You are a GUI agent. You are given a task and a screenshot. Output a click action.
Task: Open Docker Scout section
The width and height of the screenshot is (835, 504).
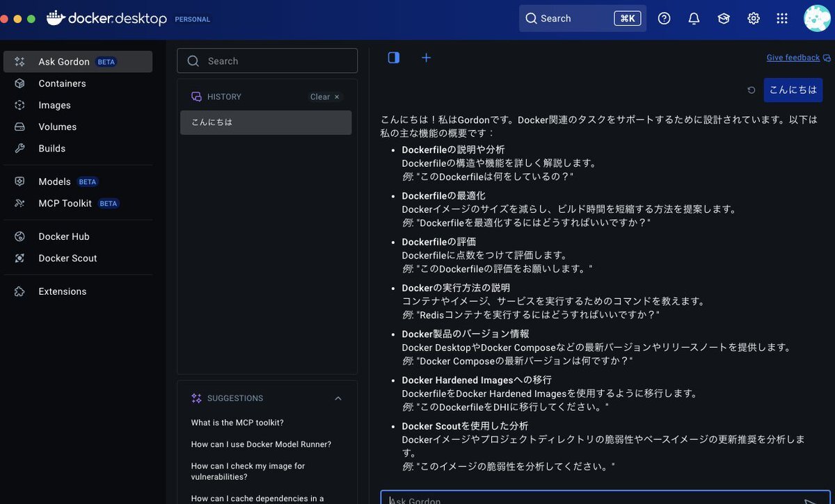click(x=78, y=258)
